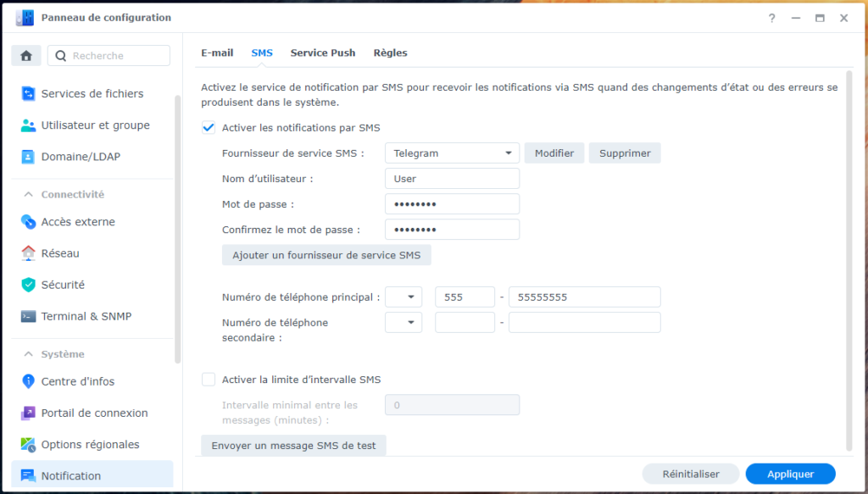Click the Sécurité shield icon
The height and width of the screenshot is (494, 868).
(x=28, y=285)
